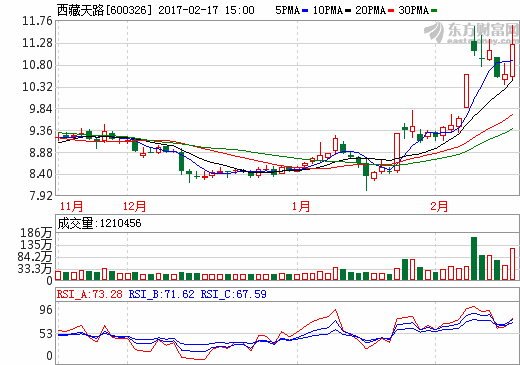Click the 10.80 price axis label

37,65
